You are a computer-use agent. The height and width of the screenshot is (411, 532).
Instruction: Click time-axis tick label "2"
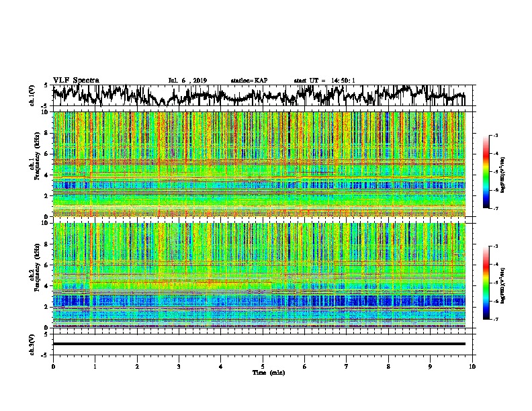[137, 367]
